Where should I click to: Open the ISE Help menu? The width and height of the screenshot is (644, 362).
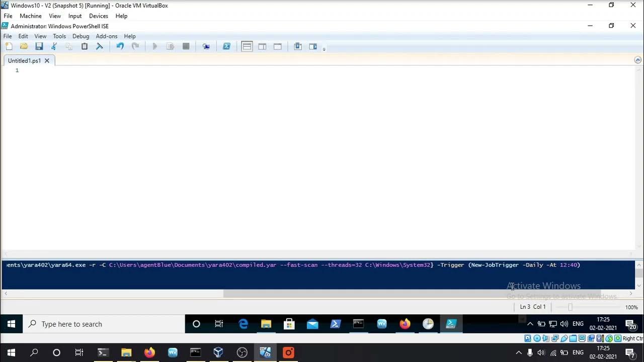130,36
